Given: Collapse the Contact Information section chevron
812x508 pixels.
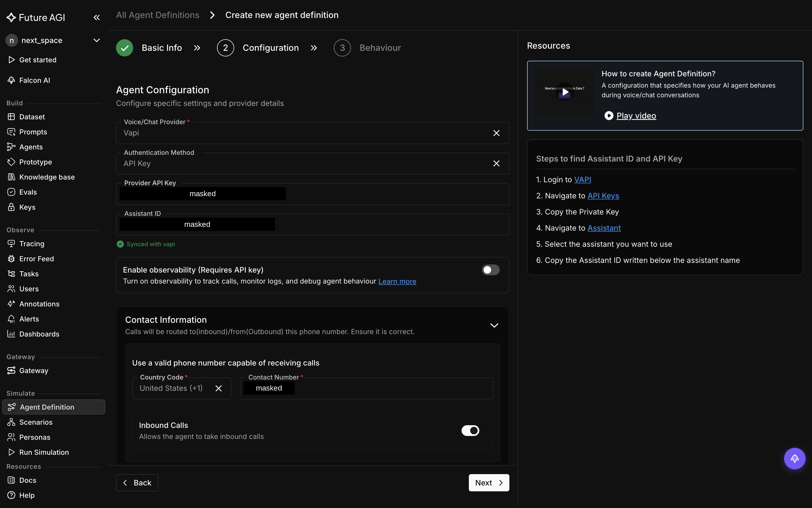Looking at the screenshot, I should pyautogui.click(x=494, y=325).
